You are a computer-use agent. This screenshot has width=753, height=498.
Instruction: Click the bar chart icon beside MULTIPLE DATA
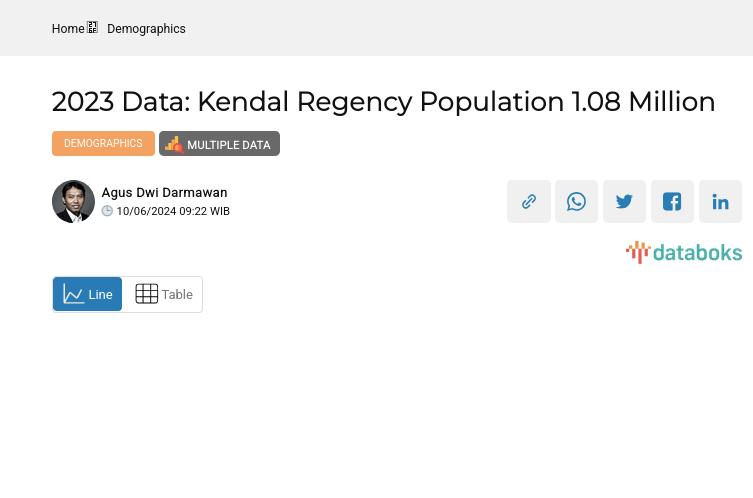pyautogui.click(x=174, y=144)
